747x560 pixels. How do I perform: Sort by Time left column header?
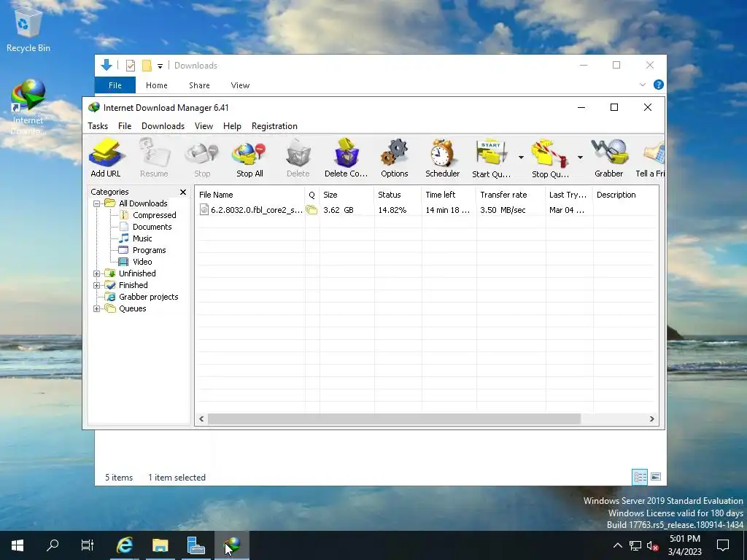(449, 194)
